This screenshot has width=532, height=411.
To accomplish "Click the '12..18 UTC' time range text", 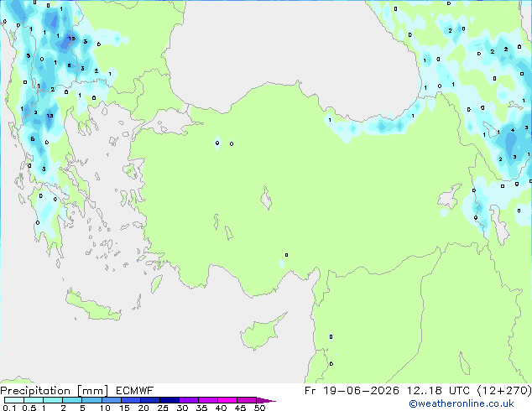I will 438,391.
